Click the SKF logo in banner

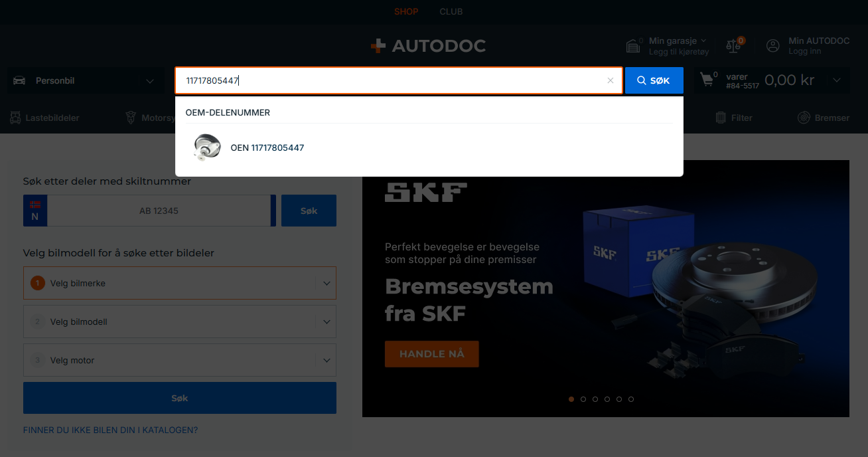click(426, 192)
